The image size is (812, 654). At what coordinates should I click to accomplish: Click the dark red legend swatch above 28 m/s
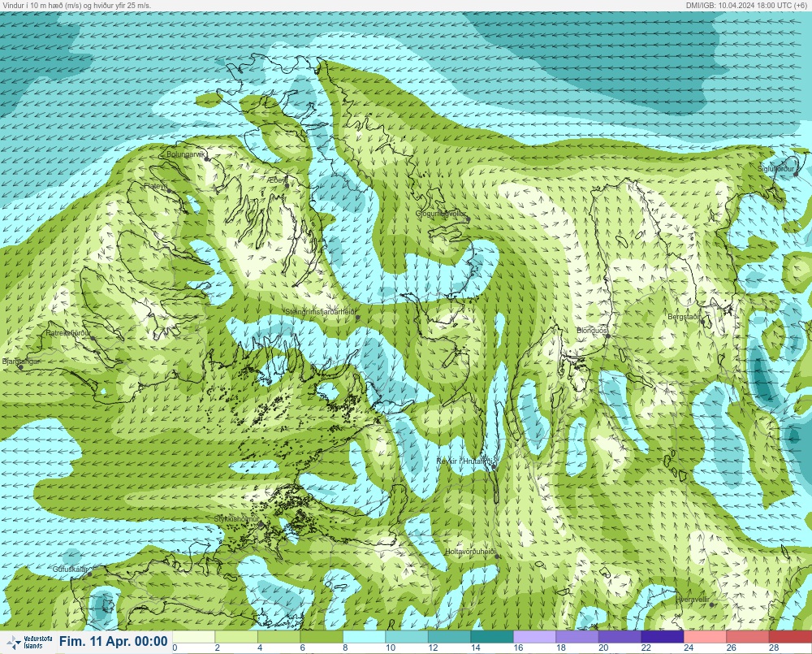coord(791,636)
